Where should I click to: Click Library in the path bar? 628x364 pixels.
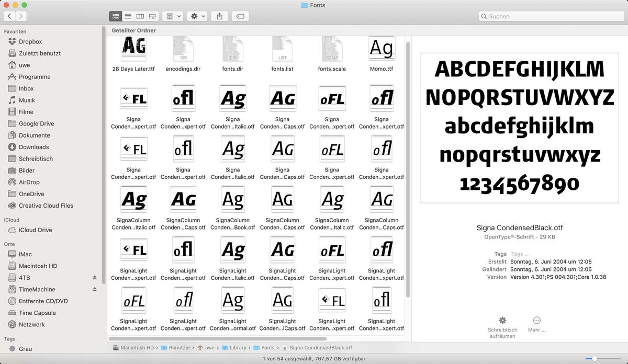234,347
